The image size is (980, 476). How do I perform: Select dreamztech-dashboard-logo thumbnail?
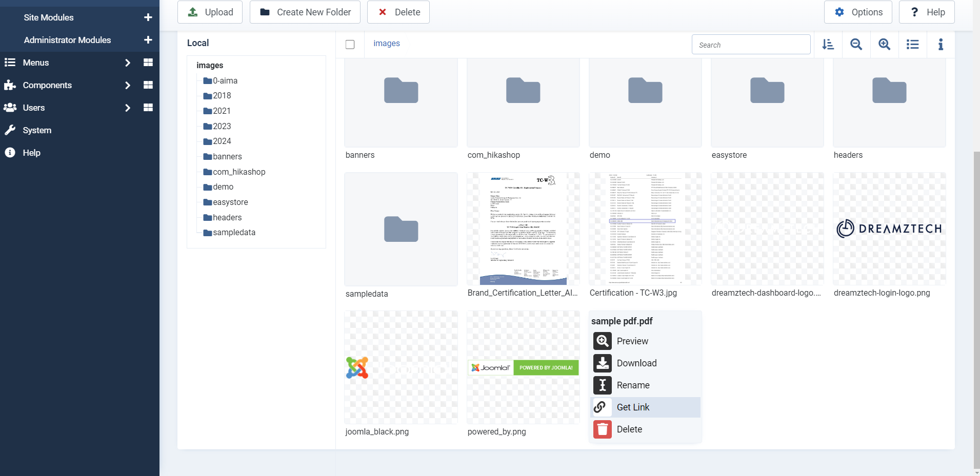click(x=767, y=229)
